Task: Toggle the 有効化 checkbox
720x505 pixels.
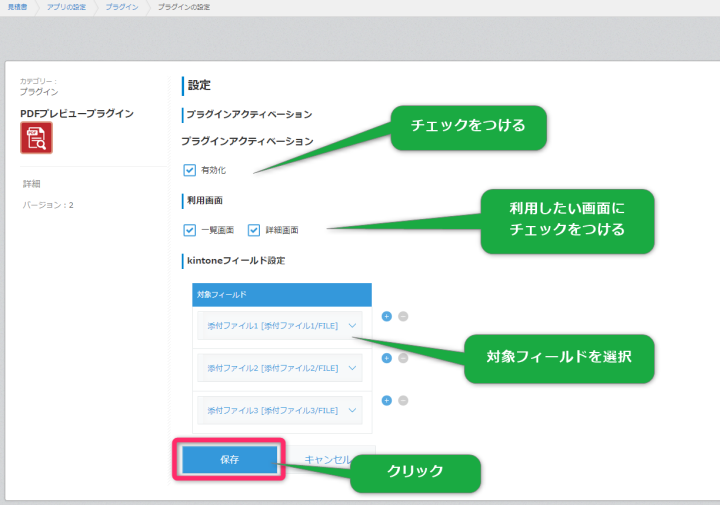Action: [190, 170]
